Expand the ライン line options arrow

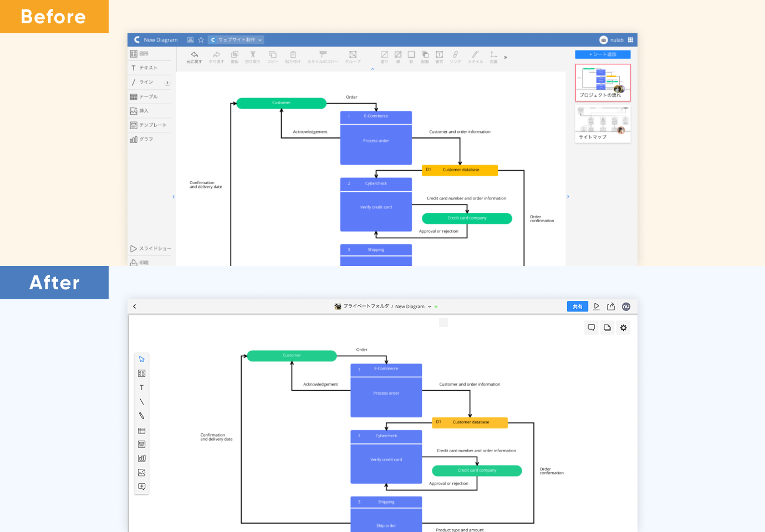pyautogui.click(x=167, y=83)
